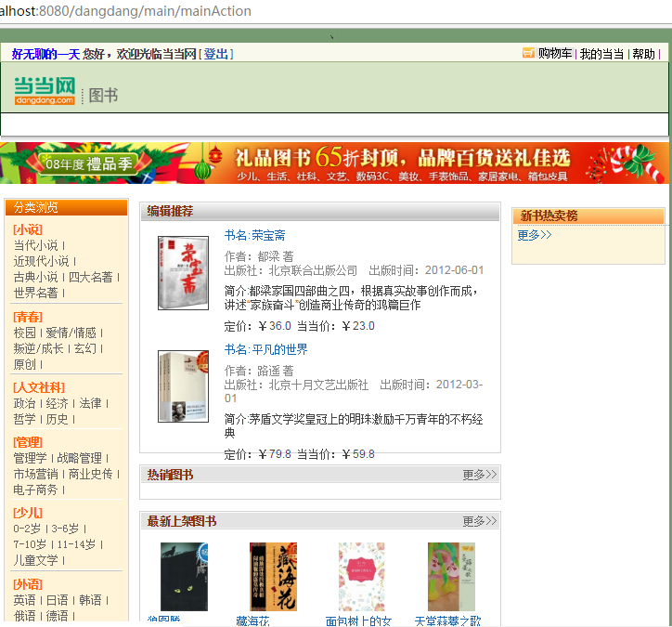Browse the 外语 category heading
This screenshot has height=627, width=672.
pos(28,584)
